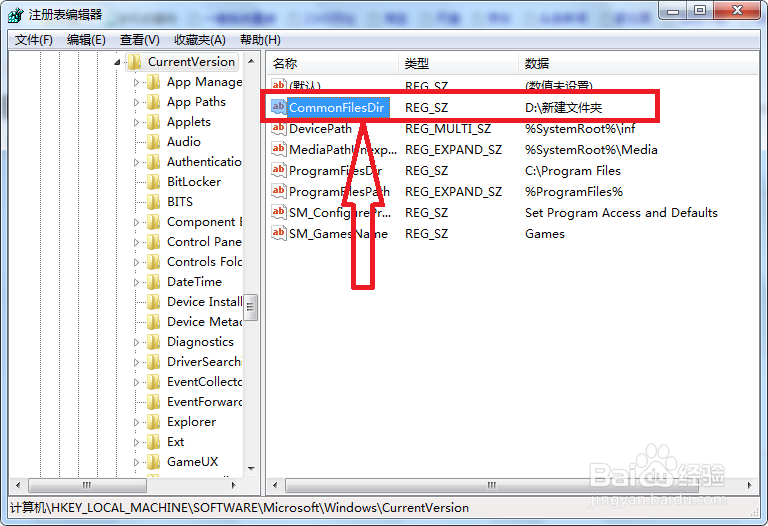Select the 'D:\新建文件夹' data cell
Image resolution: width=768 pixels, height=526 pixels.
click(563, 107)
